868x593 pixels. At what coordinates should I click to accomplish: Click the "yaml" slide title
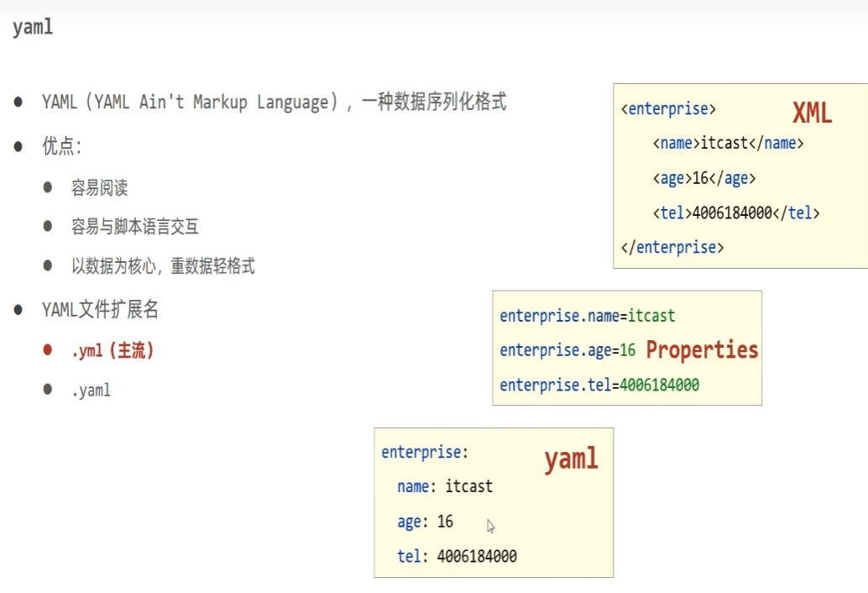tap(33, 27)
